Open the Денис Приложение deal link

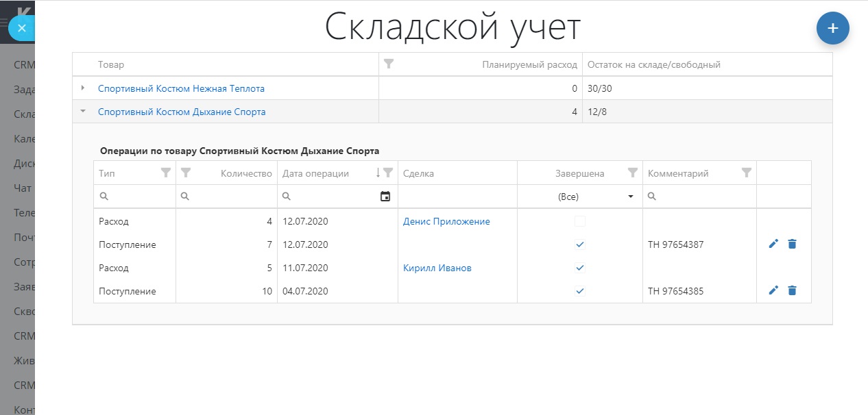tap(446, 221)
